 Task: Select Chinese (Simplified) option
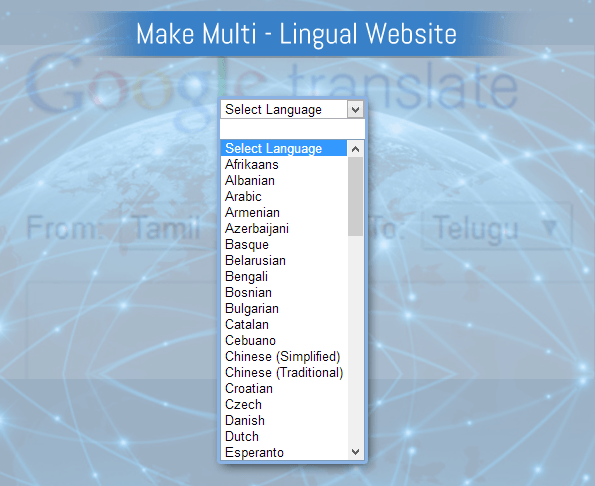coord(284,357)
